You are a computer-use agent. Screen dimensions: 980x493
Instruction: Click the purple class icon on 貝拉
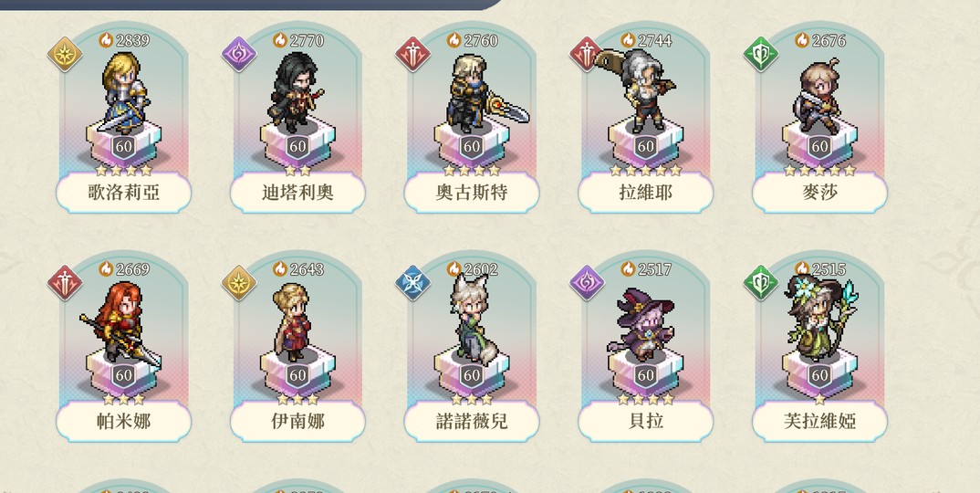[588, 283]
